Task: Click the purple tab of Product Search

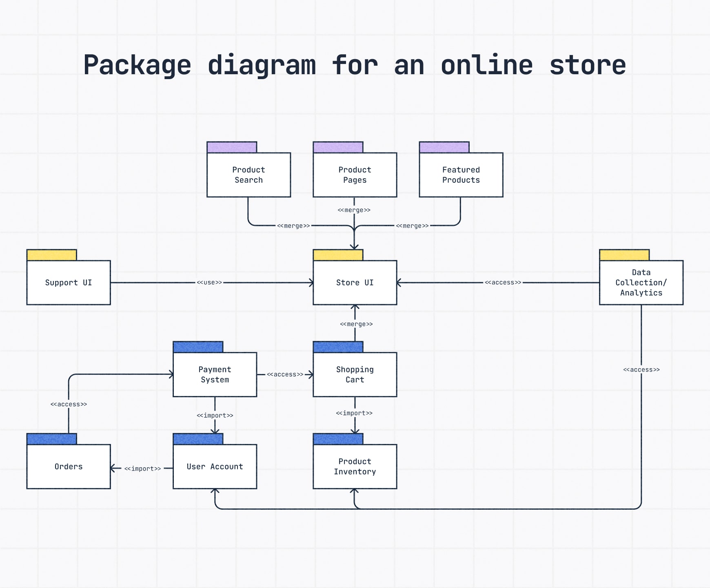Action: coord(232,147)
